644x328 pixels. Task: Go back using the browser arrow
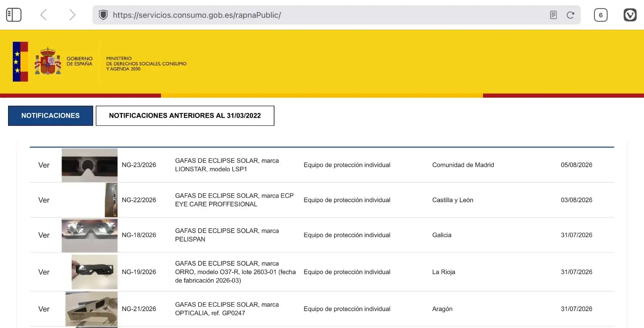point(43,15)
